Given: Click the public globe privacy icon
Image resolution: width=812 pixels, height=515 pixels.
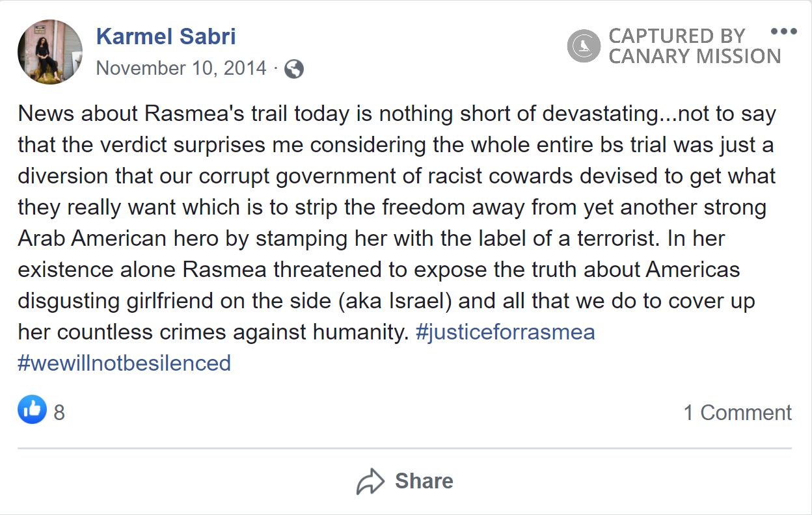Looking at the screenshot, I should click(294, 68).
